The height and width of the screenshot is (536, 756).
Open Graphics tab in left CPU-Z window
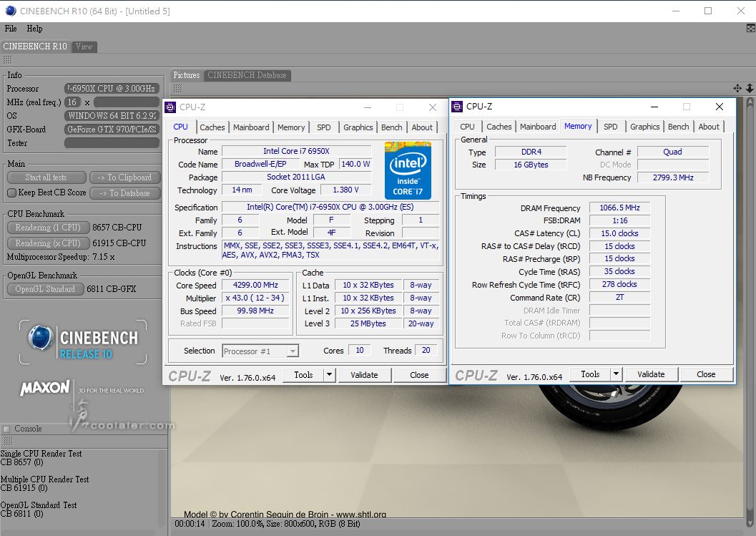pyautogui.click(x=358, y=127)
